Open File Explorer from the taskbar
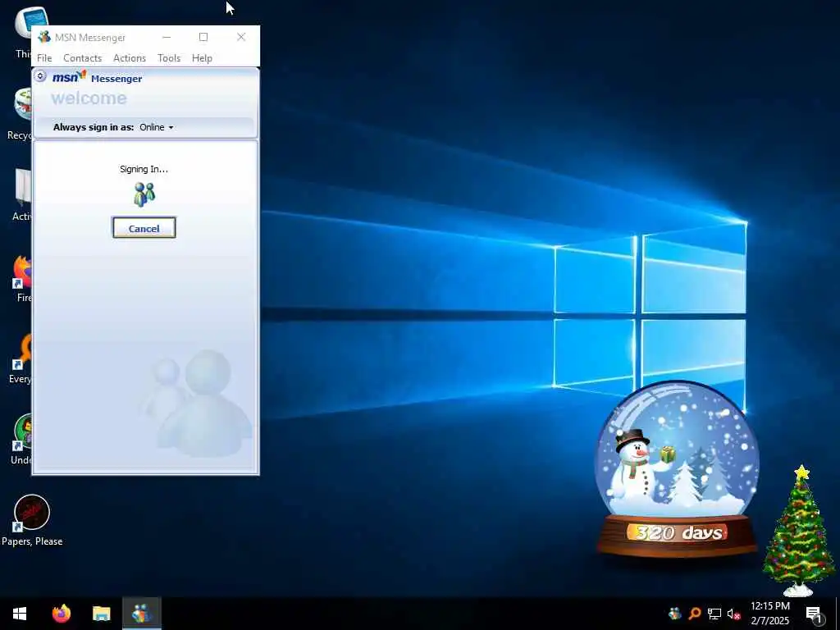Image resolution: width=840 pixels, height=630 pixels. [x=101, y=614]
